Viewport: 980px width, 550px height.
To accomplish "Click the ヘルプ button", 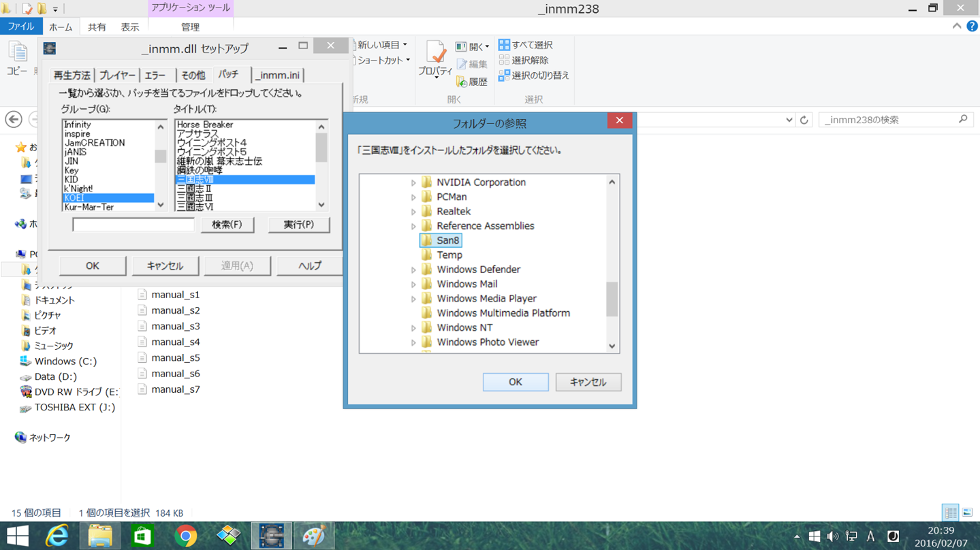I will click(x=310, y=266).
